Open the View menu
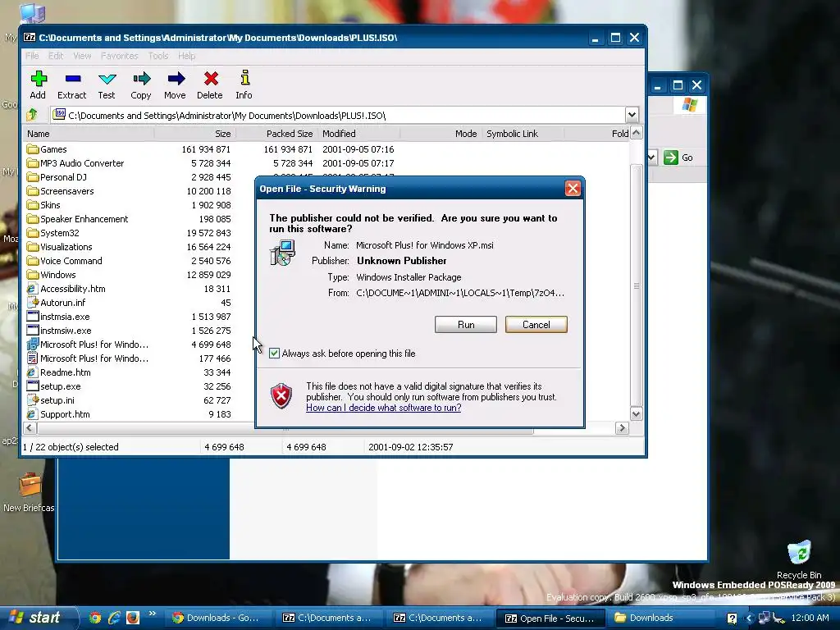The image size is (840, 630). (x=82, y=56)
